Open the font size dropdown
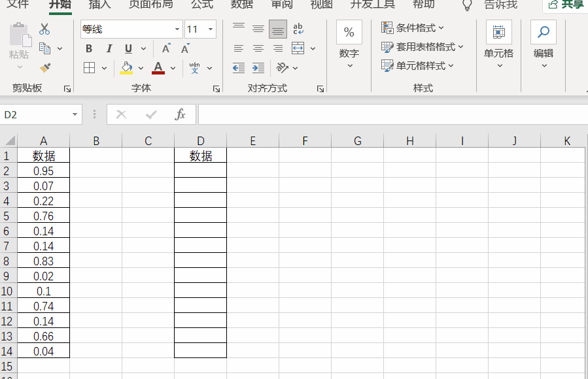 [x=211, y=29]
